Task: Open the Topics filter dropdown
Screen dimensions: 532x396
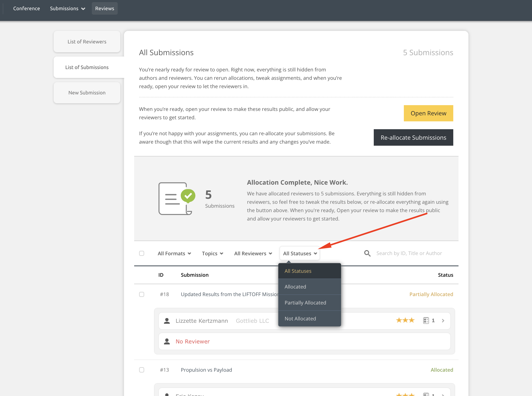Action: pos(212,253)
